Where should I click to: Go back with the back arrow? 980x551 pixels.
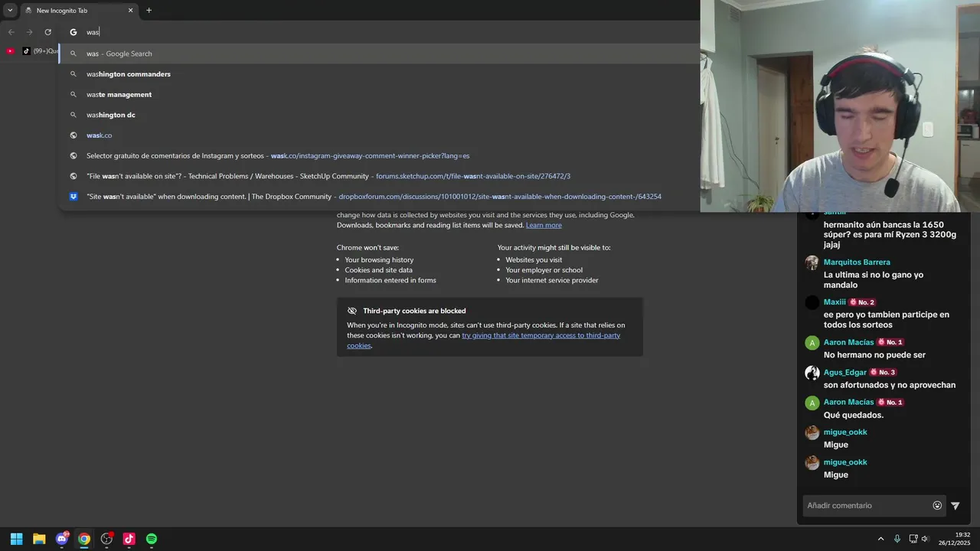click(11, 32)
